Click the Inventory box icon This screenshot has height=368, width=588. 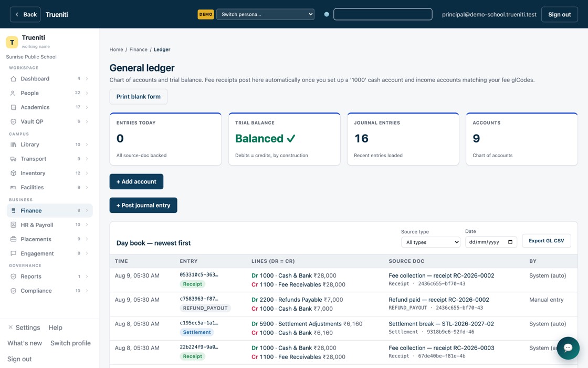point(13,173)
